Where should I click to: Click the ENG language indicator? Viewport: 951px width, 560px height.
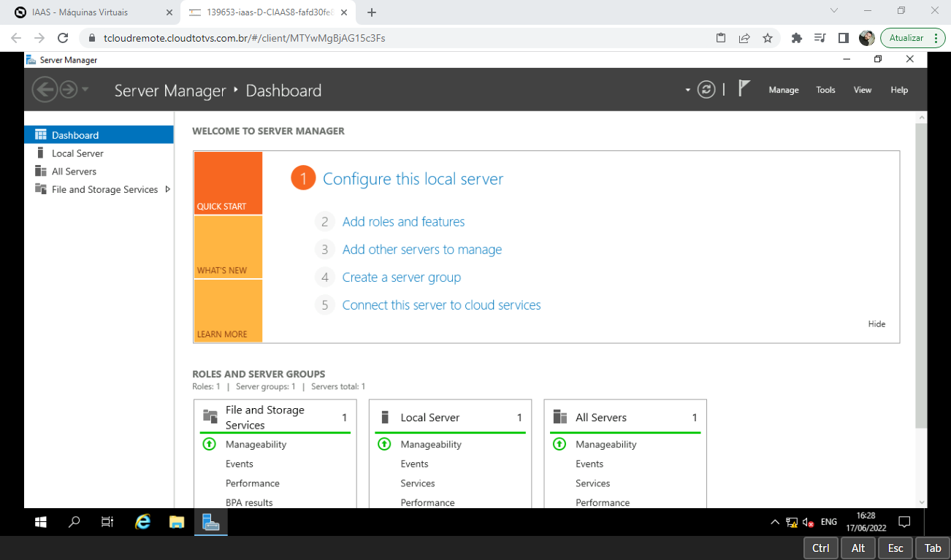[829, 522]
